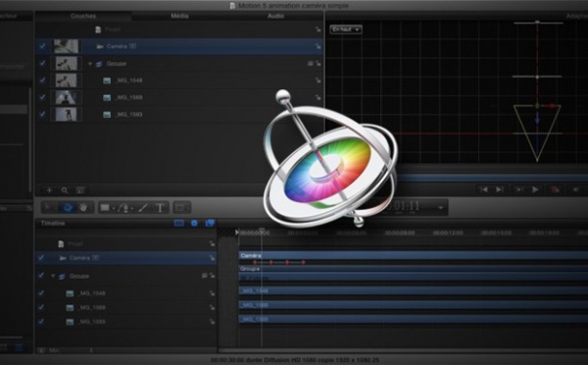Uncheck Groupe layer in Couches list
The image size is (588, 365).
point(42,63)
